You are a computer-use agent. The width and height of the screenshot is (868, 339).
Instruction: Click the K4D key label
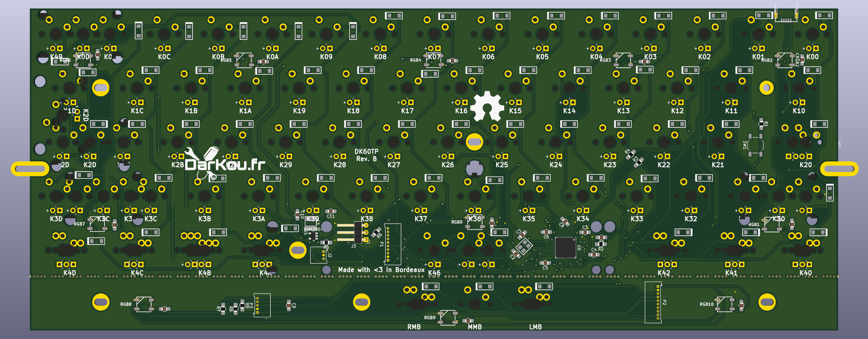[x=70, y=273]
